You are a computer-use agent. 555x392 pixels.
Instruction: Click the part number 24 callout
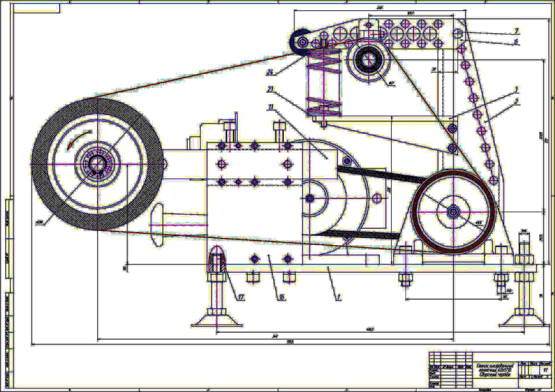click(x=270, y=72)
